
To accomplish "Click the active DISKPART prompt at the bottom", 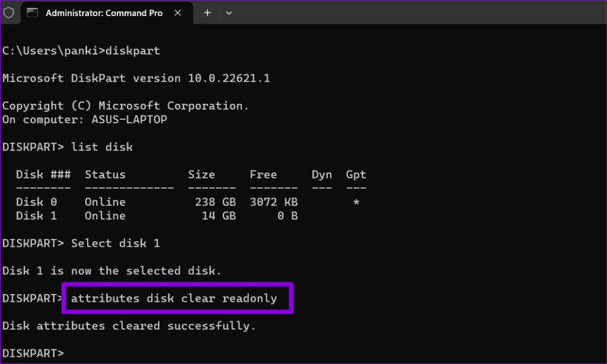I will 33,353.
